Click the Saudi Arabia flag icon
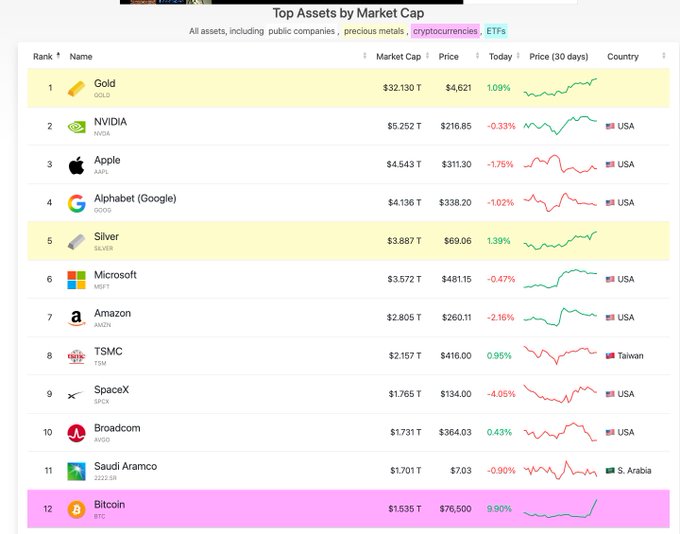 pos(610,471)
